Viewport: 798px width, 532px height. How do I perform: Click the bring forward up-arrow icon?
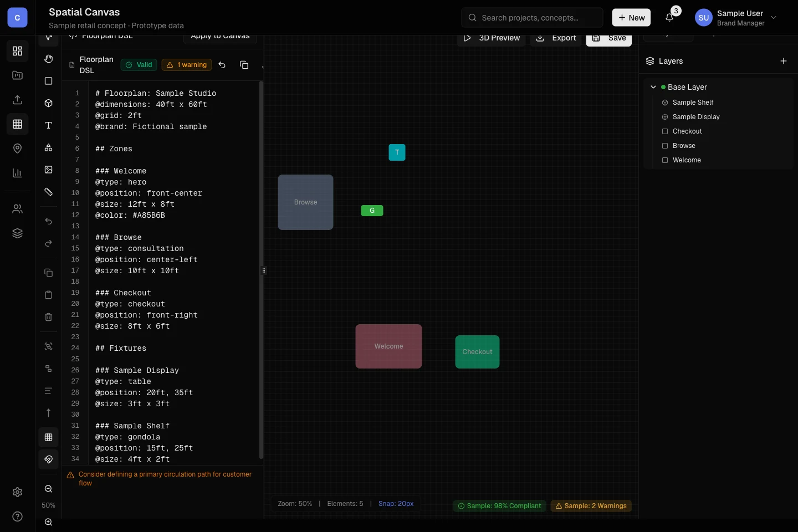click(x=49, y=413)
